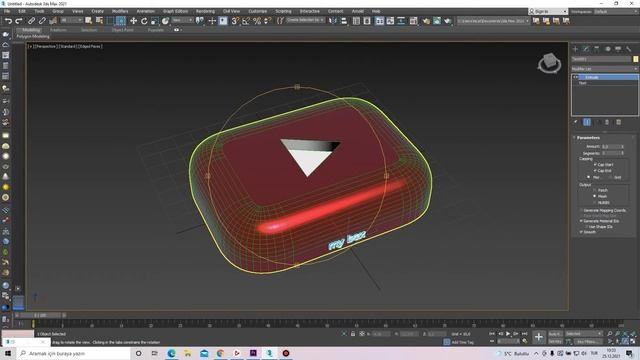
Task: Open the selection filter dropdown
Action: [71, 20]
